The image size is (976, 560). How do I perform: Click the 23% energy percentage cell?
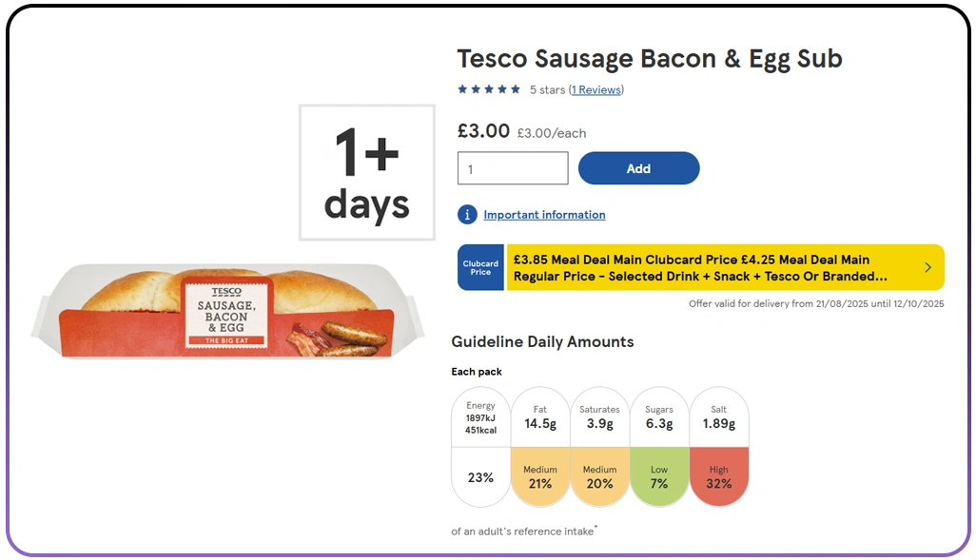click(479, 478)
